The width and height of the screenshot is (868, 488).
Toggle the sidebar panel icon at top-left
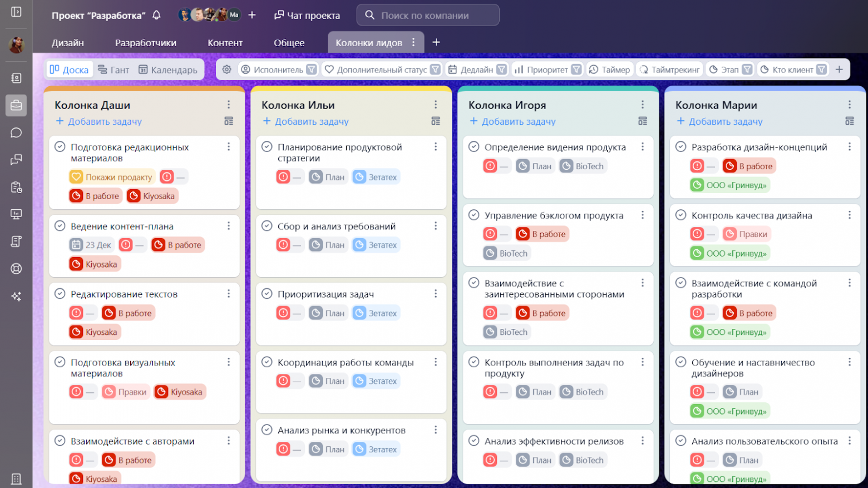(16, 12)
